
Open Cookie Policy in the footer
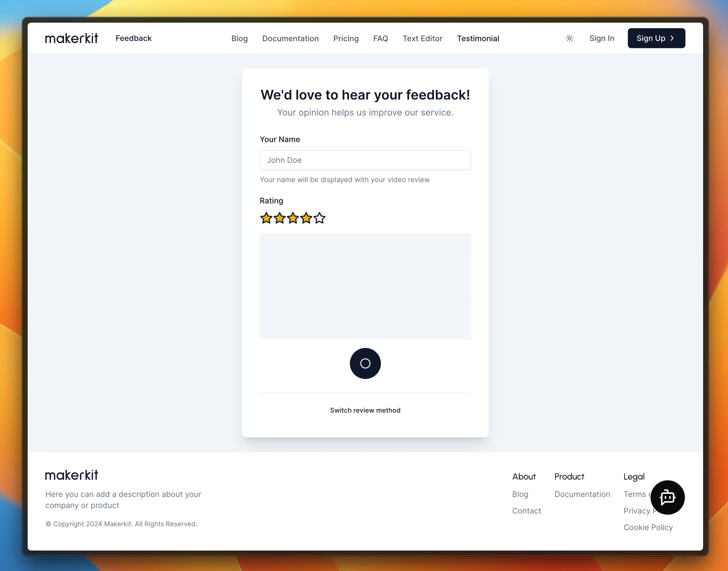click(x=648, y=527)
